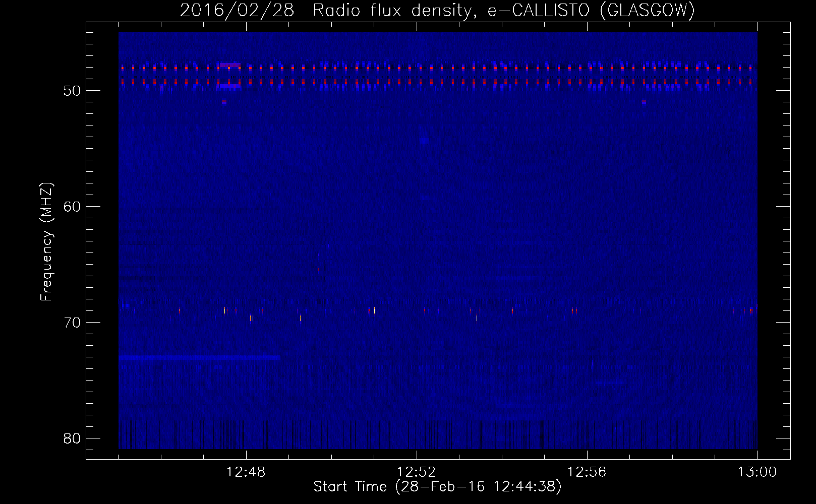Click the 60 MHz frequency tick label
The image size is (816, 504).
pos(72,207)
